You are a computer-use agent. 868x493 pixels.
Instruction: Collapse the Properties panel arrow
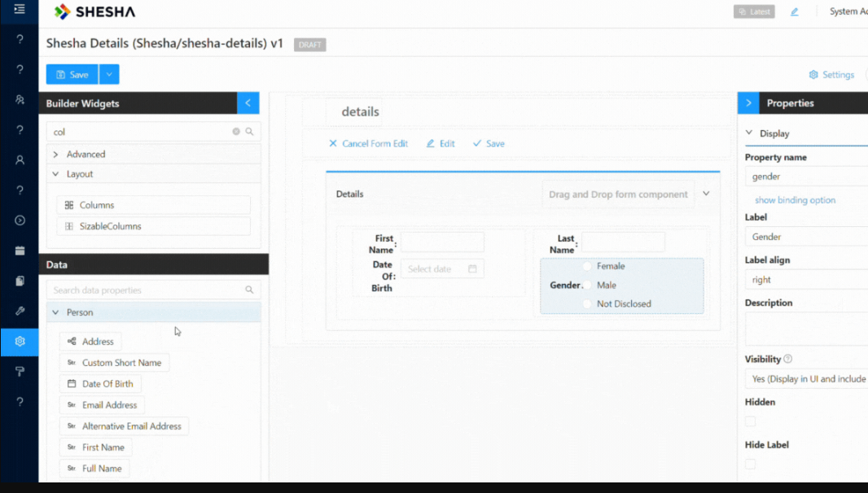pyautogui.click(x=748, y=103)
